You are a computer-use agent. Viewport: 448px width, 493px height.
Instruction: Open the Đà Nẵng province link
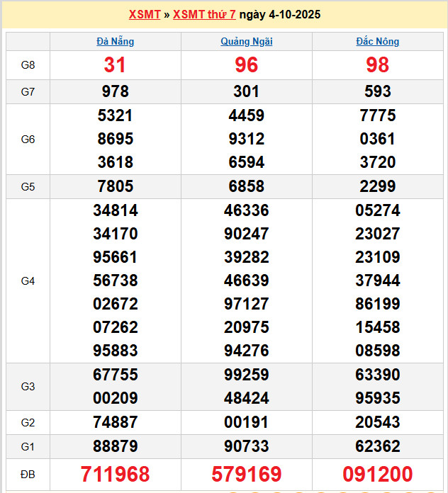coord(115,41)
